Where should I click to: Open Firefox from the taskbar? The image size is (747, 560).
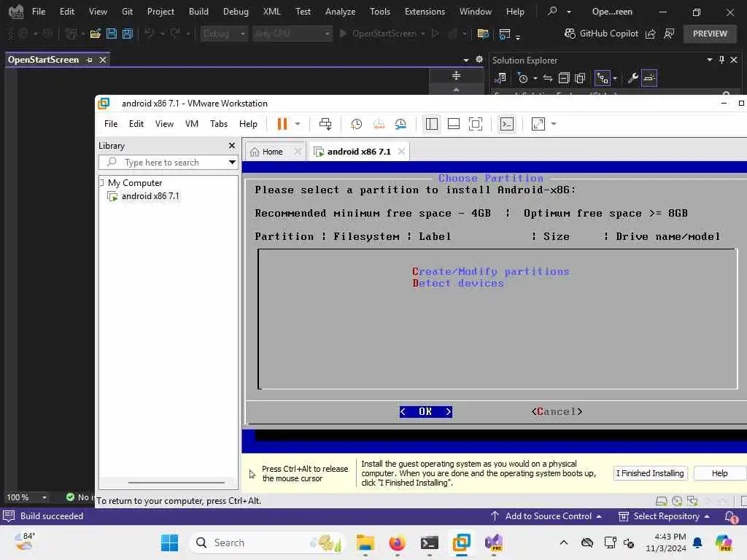click(398, 542)
